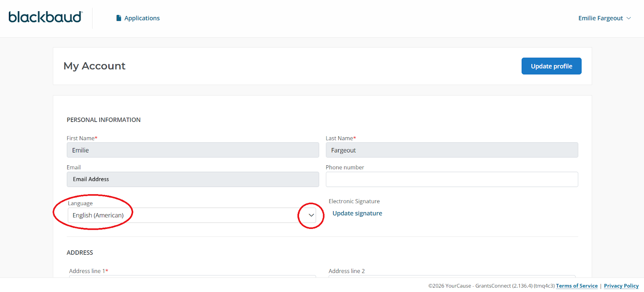Click into the Last Name field
The image size is (644, 292).
[x=452, y=150]
